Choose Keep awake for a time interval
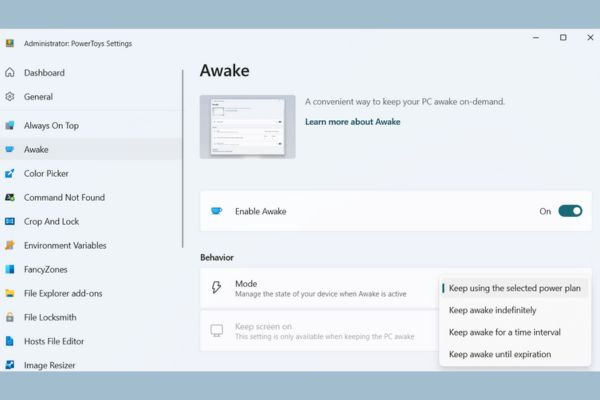The image size is (600, 400). (515, 332)
